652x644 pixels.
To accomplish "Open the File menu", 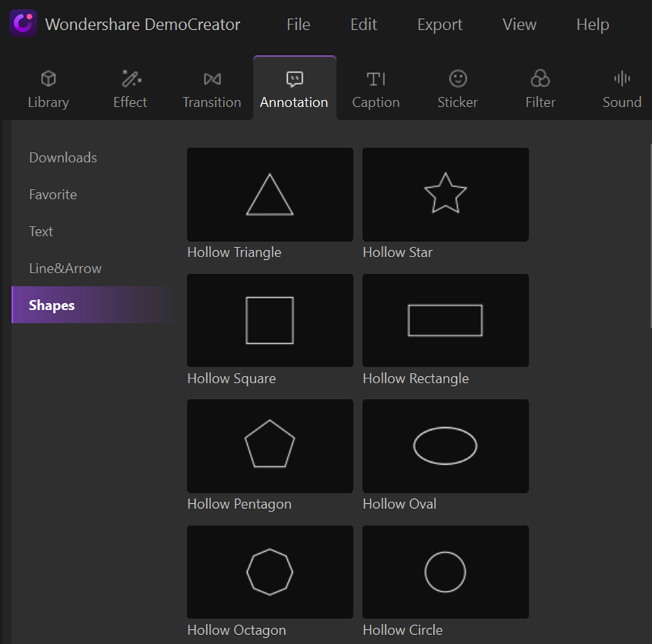I will [x=298, y=24].
